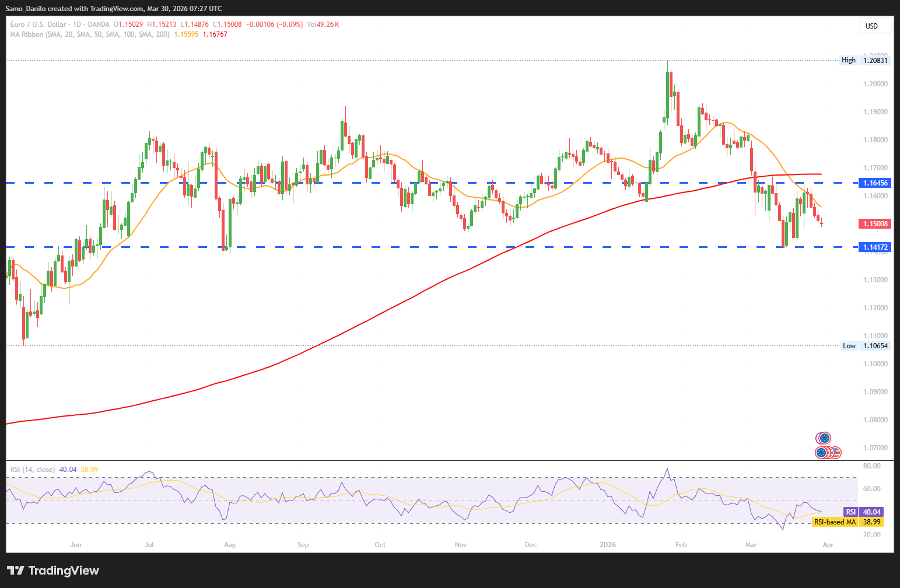Click the US flag economic event icon
This screenshot has height=588, width=900.
835,453
